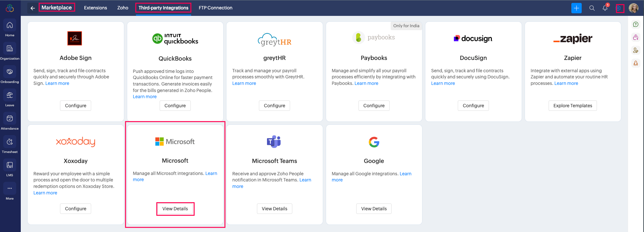Click the third right-rail people icon

[x=636, y=50]
